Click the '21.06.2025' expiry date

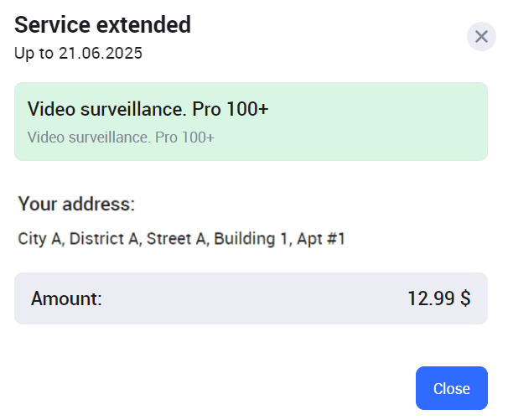pos(101,54)
